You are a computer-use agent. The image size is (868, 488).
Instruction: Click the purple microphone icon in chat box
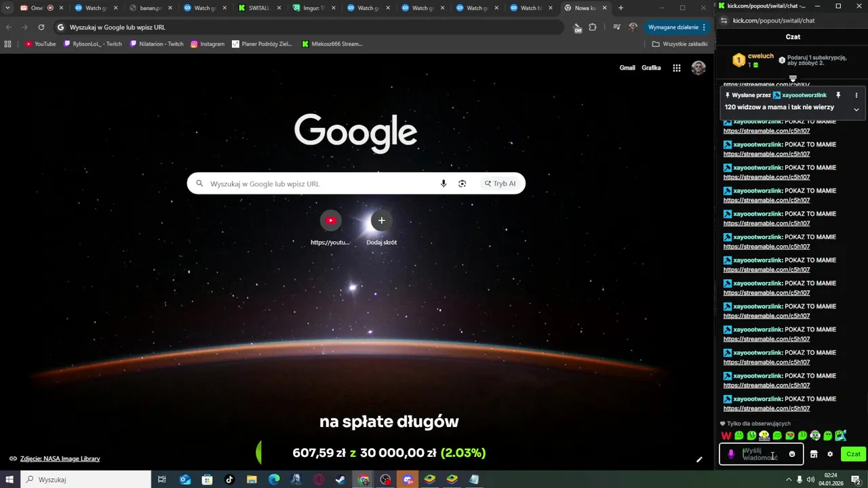pyautogui.click(x=731, y=454)
